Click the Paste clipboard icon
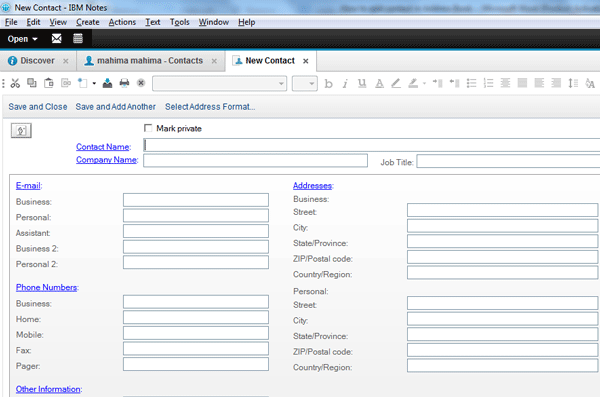The width and height of the screenshot is (600, 397). [x=49, y=83]
